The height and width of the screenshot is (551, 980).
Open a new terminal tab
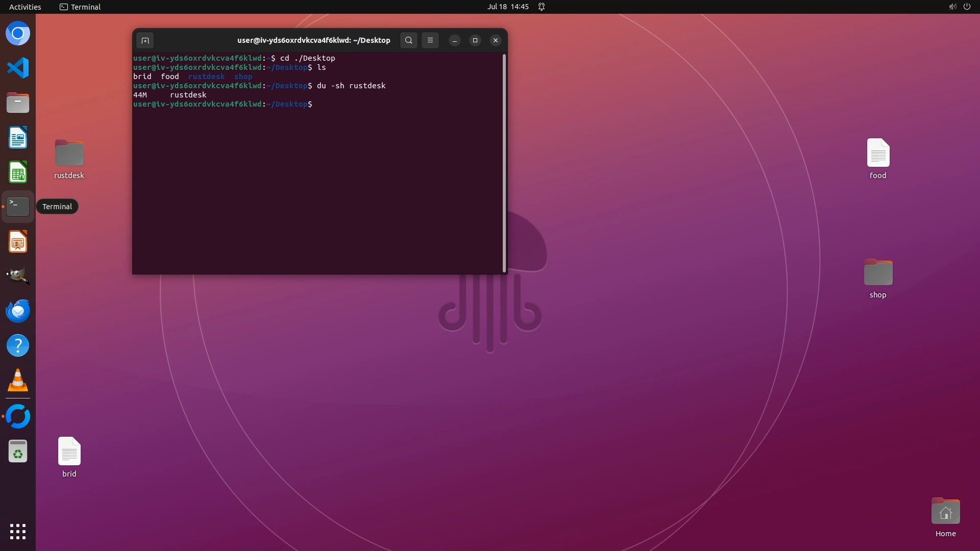pos(145,40)
